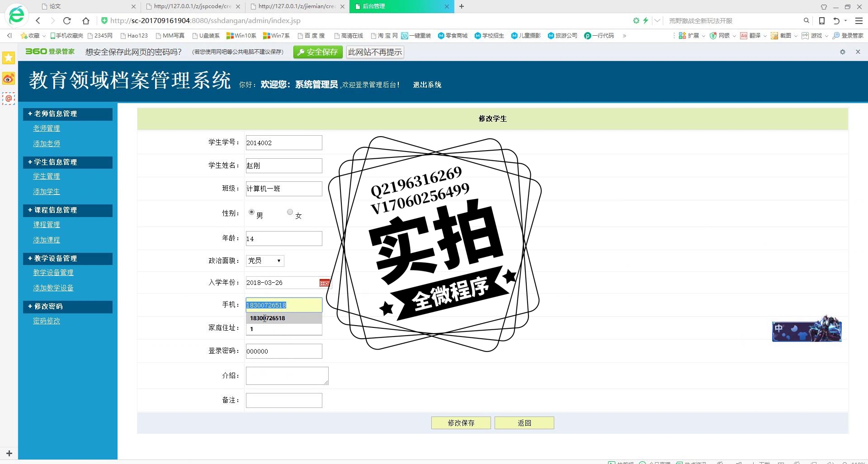Viewport: 868px width, 464px height.
Task: Select 男 gender radio button
Action: click(x=251, y=212)
